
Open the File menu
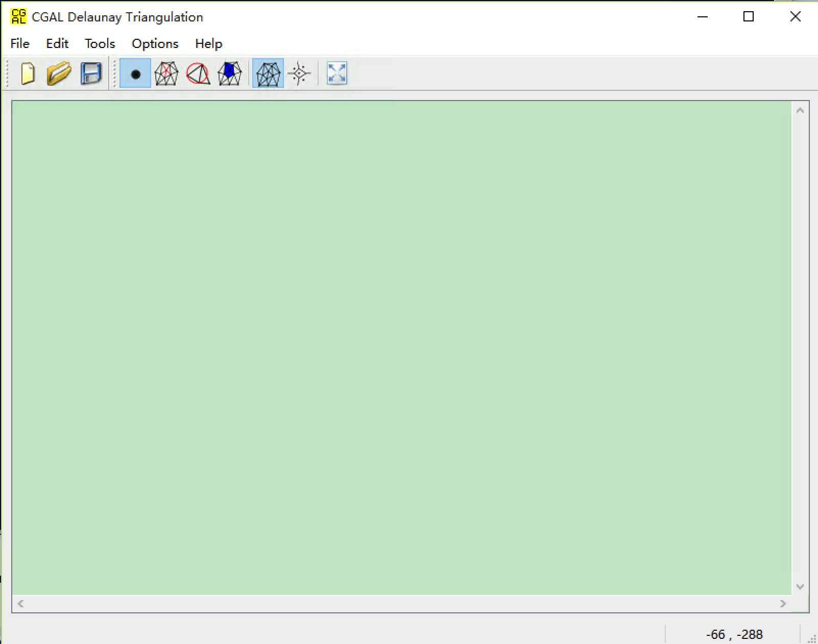20,44
